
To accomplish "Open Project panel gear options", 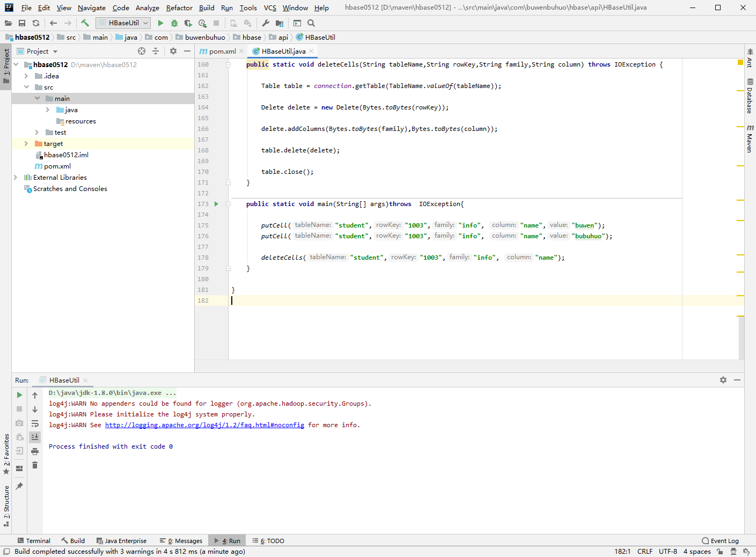I will (x=173, y=51).
